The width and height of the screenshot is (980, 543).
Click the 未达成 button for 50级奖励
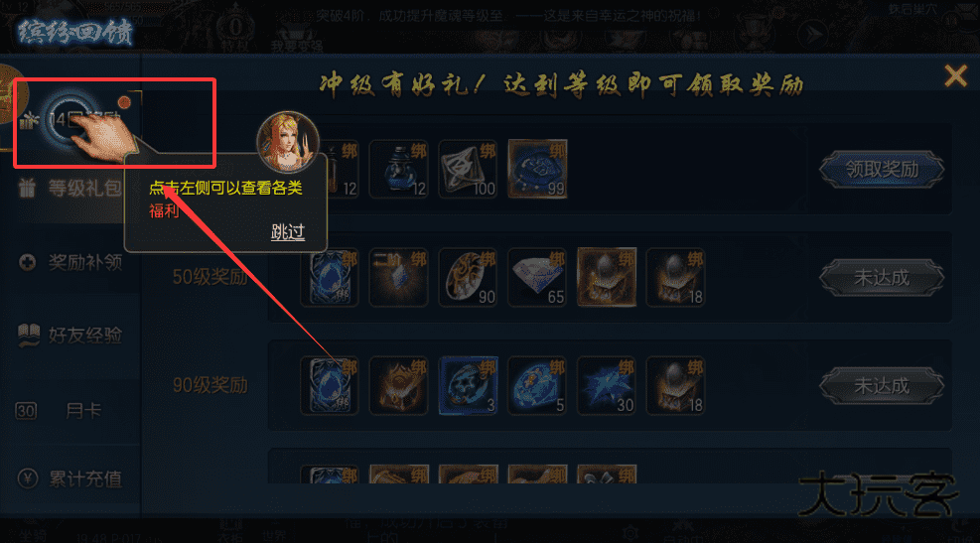coord(882,277)
